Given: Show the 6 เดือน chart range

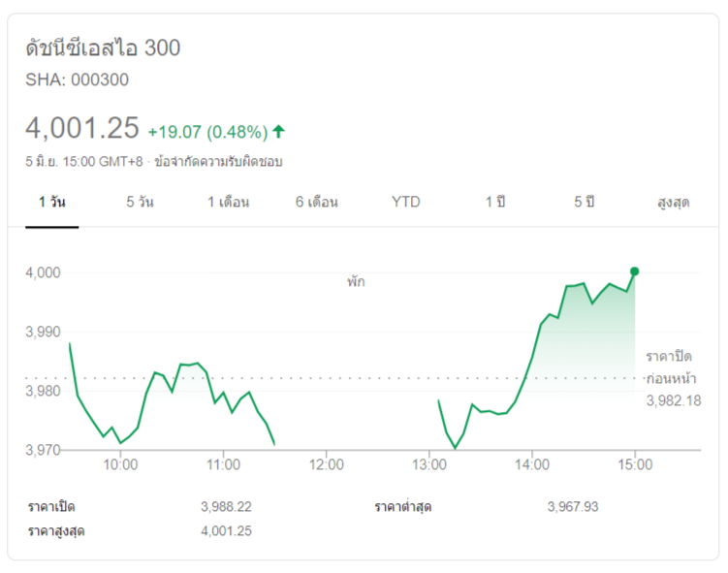Looking at the screenshot, I should (x=317, y=203).
